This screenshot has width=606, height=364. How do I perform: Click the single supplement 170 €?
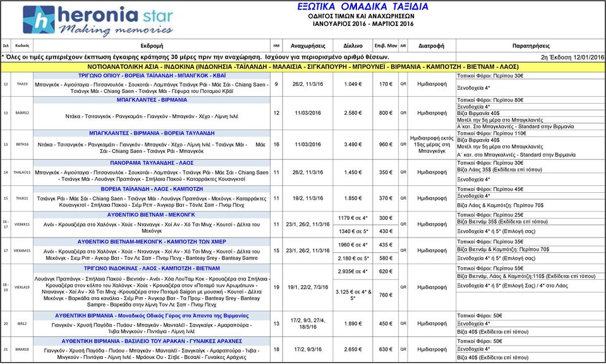(385, 84)
